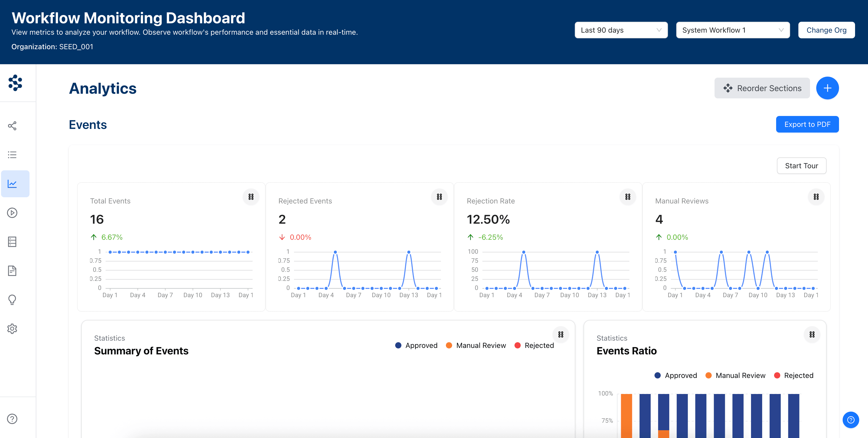The image size is (868, 438).
Task: Click the Organization: SEED_001 text
Action: click(x=52, y=47)
